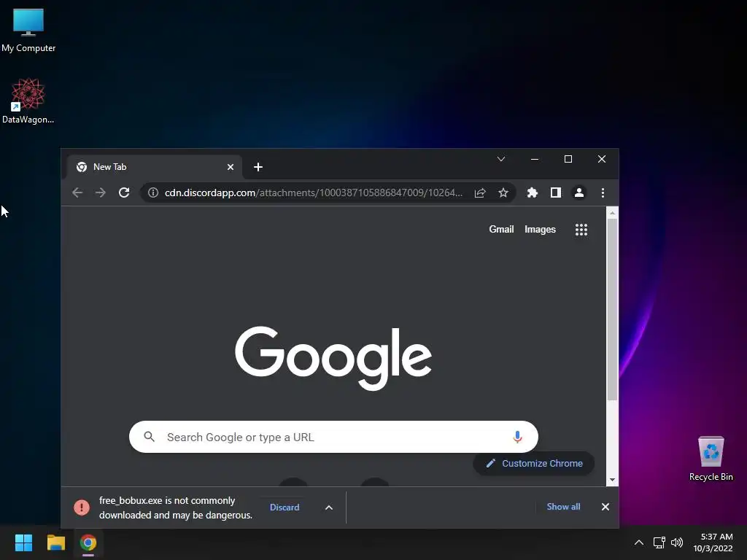
Task: View site information icon in address bar
Action: 153,192
